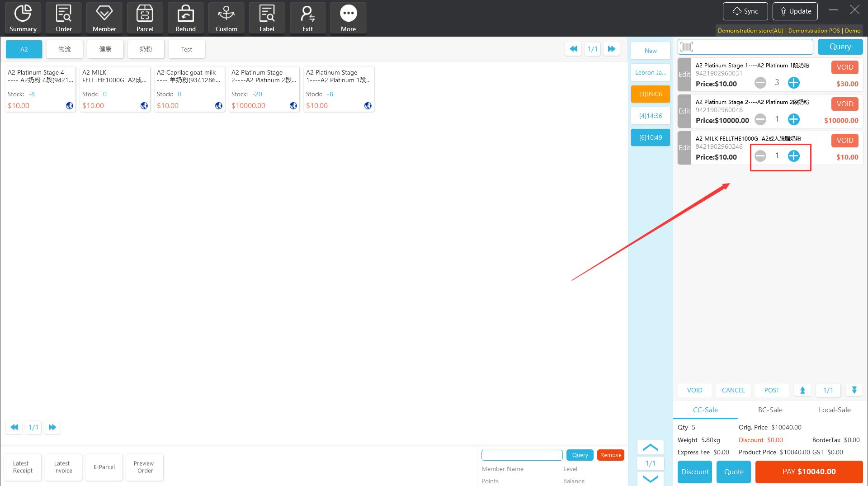Focus the barcode scan input field

coord(750,47)
